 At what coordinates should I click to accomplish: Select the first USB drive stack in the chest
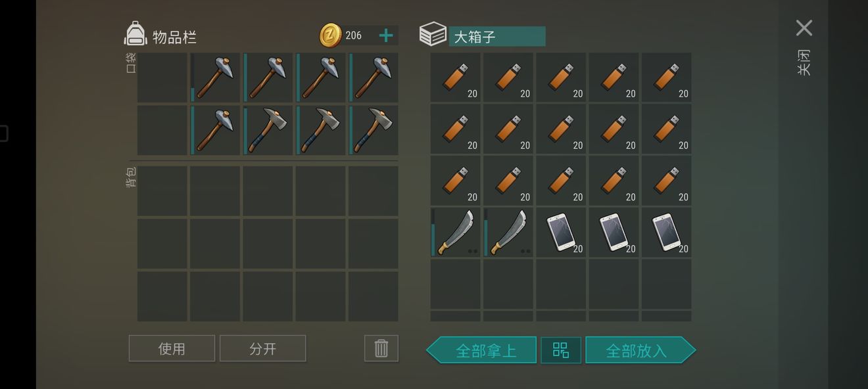coord(456,77)
